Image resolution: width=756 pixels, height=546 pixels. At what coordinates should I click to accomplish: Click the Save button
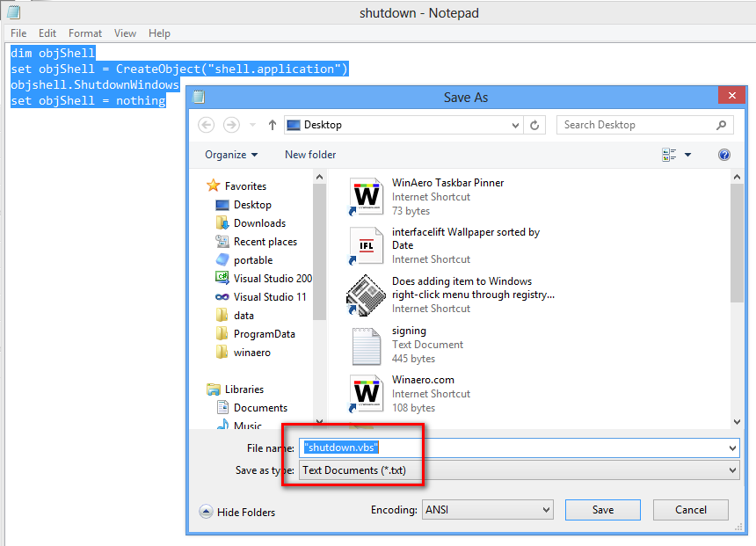[602, 509]
